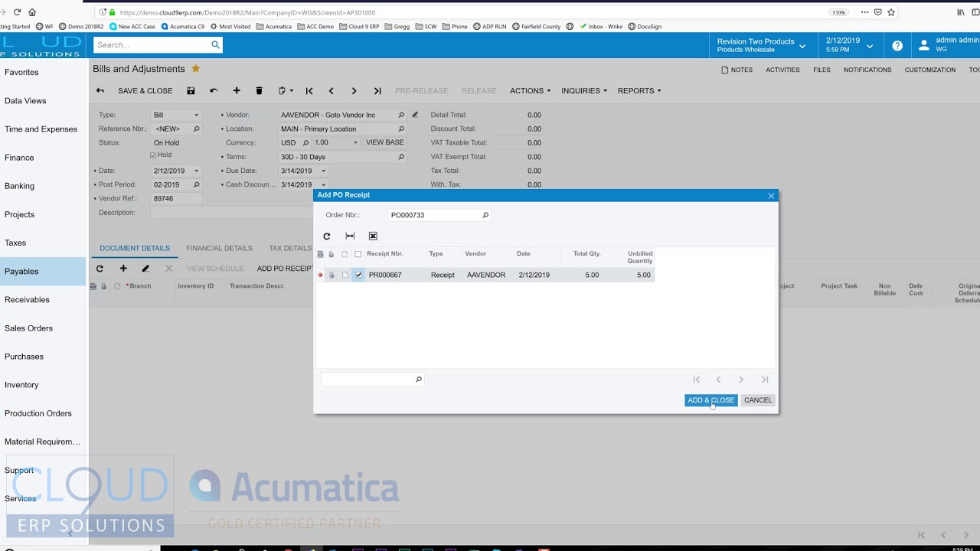Click the pencil edit icon in details grid
Viewport: 980px width, 551px height.
[x=145, y=269]
